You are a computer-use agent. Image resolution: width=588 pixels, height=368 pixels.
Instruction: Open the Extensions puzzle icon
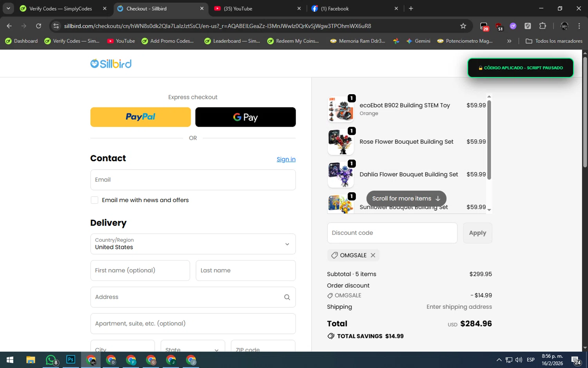[543, 26]
